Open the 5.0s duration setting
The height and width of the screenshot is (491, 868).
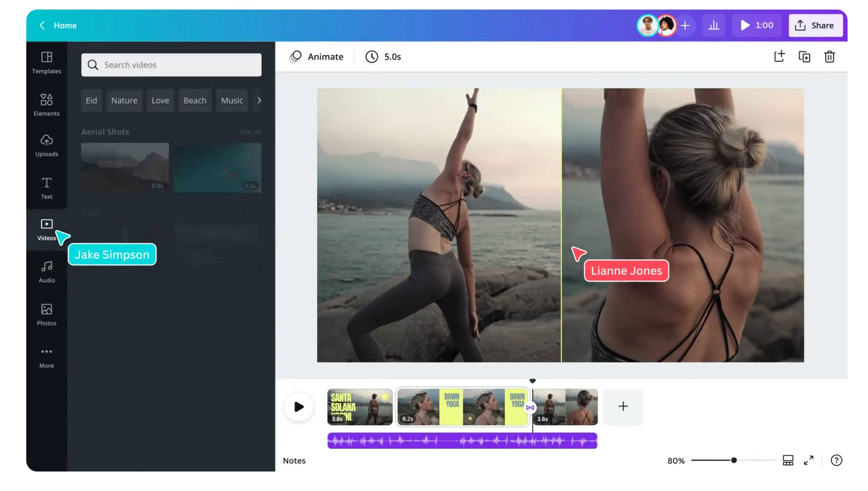[383, 57]
